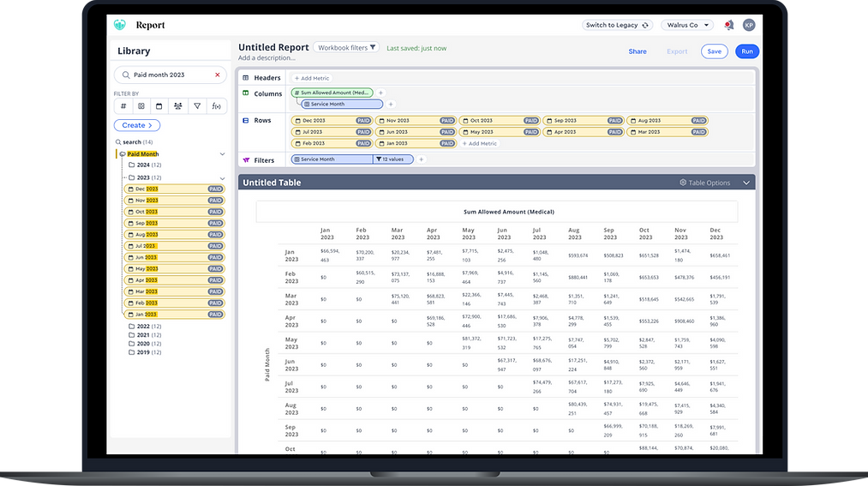Viewport: 868px width, 486px height.
Task: Click the Untitled Report title
Action: click(273, 47)
